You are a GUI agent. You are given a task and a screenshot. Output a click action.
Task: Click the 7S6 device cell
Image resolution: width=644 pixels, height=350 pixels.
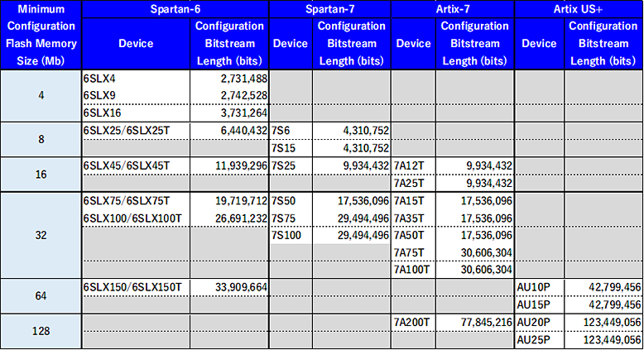(x=291, y=131)
